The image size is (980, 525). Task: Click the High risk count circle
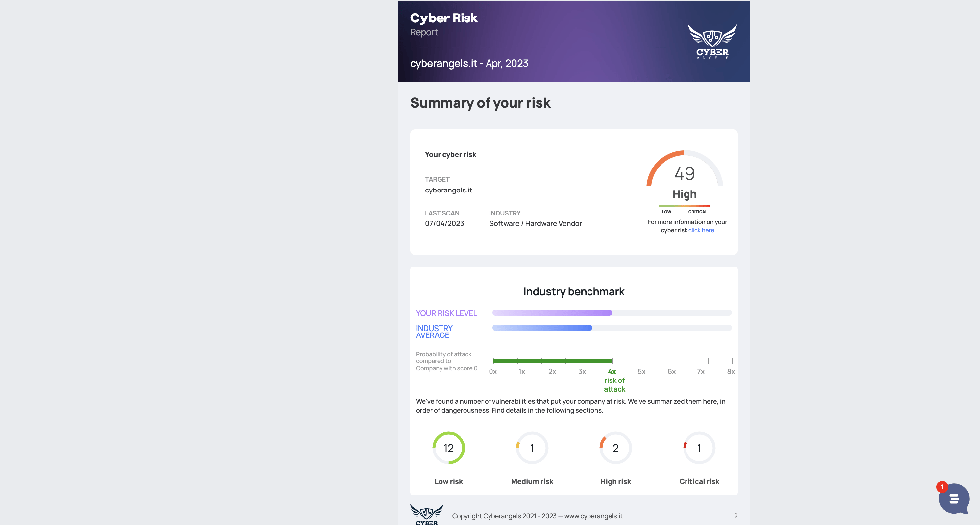coord(616,448)
